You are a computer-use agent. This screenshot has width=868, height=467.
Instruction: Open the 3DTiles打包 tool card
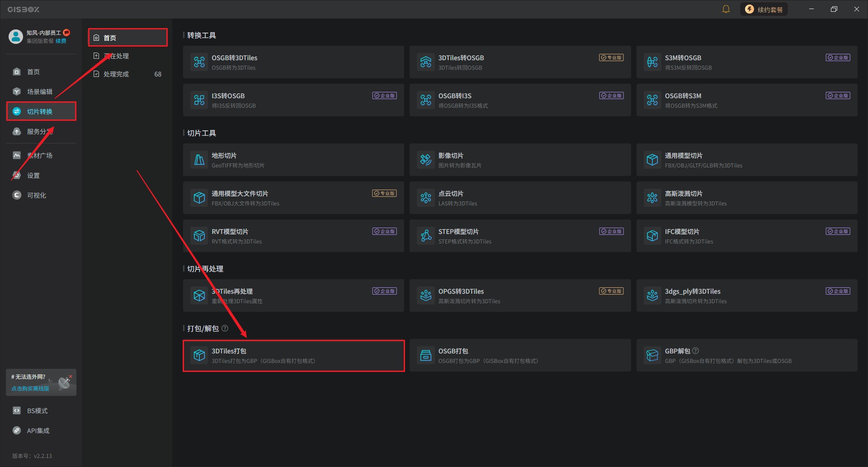pos(294,356)
